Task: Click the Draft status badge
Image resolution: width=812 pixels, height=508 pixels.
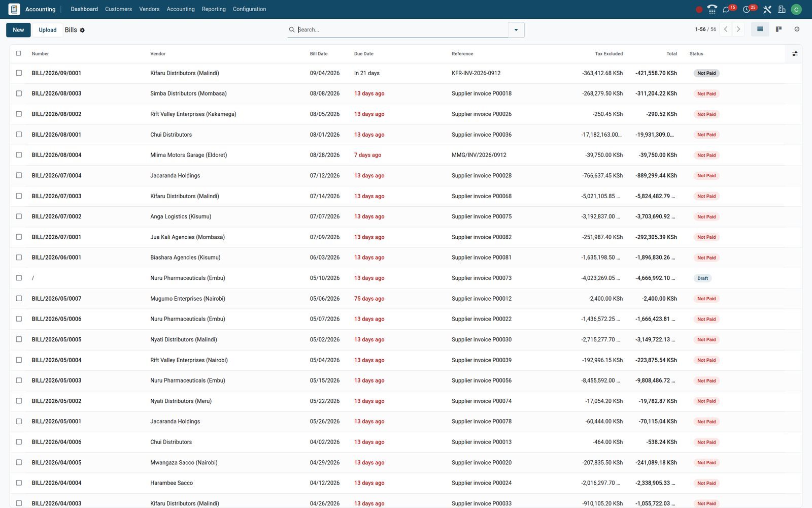Action: pos(702,278)
